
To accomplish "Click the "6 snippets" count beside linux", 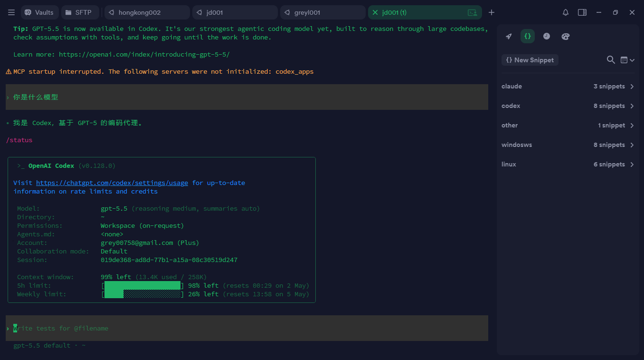I will [x=609, y=165].
